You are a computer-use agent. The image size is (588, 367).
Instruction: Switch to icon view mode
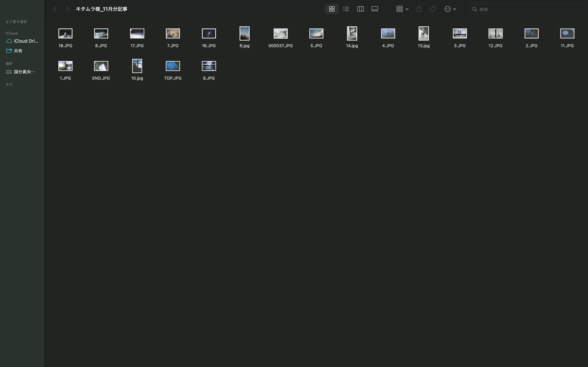(x=332, y=9)
